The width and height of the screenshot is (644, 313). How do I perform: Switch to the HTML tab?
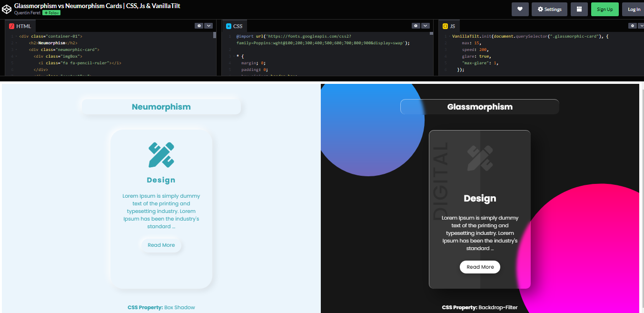click(x=20, y=26)
